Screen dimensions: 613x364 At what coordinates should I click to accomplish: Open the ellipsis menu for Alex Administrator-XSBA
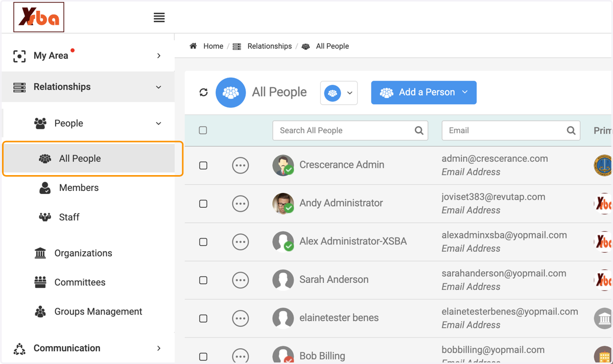click(241, 242)
